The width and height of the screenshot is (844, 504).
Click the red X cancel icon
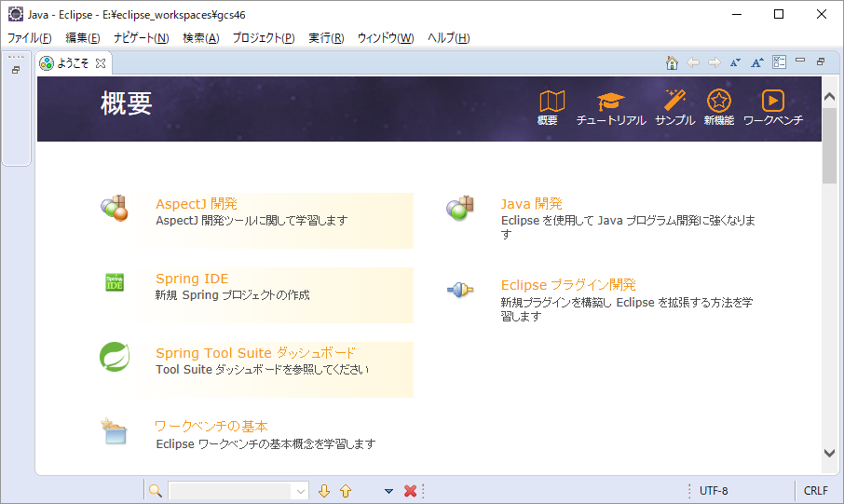coord(410,491)
